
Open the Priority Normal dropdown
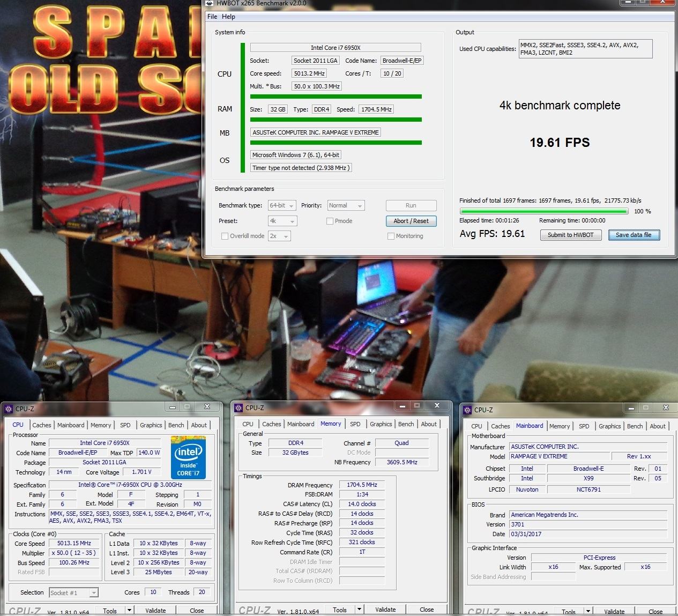coord(346,205)
